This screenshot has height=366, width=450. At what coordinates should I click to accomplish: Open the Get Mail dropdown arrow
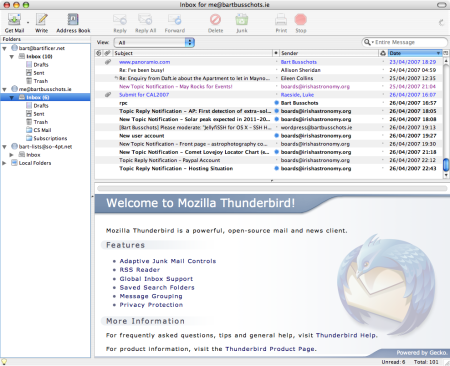(x=28, y=23)
